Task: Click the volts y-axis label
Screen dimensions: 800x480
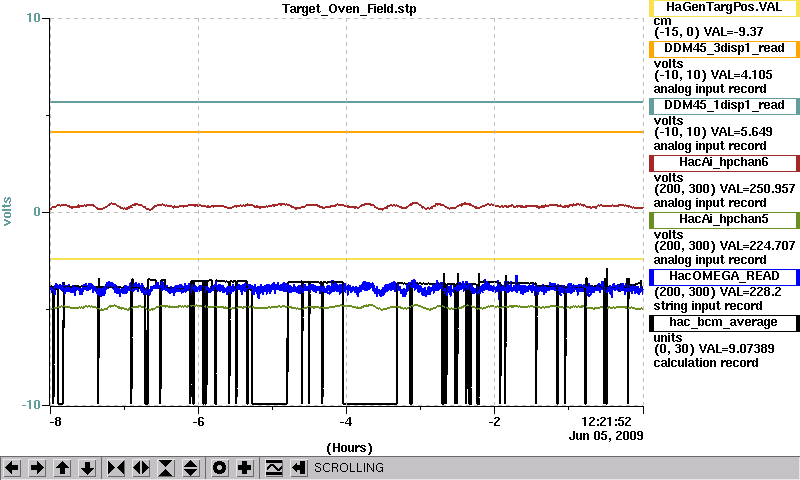Action: pyautogui.click(x=7, y=211)
